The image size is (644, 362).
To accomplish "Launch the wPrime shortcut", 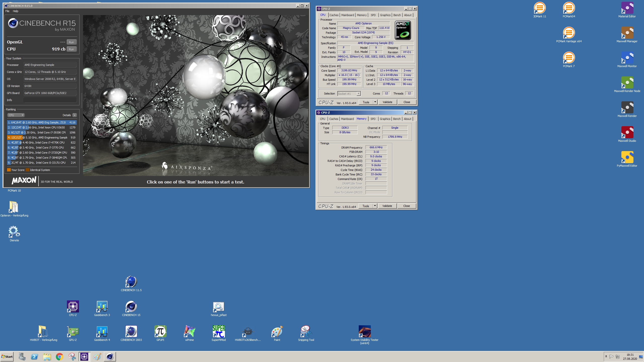I will click(x=189, y=333).
